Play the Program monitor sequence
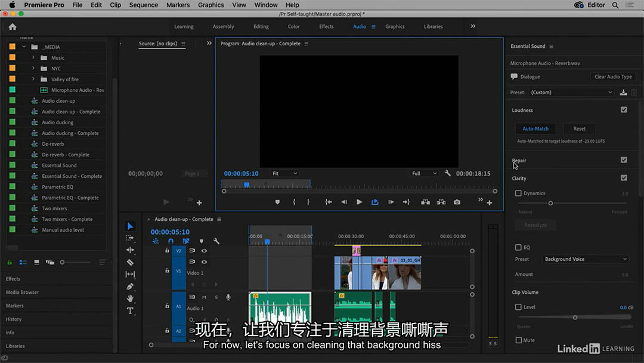Image resolution: width=644 pixels, height=363 pixels. point(360,202)
